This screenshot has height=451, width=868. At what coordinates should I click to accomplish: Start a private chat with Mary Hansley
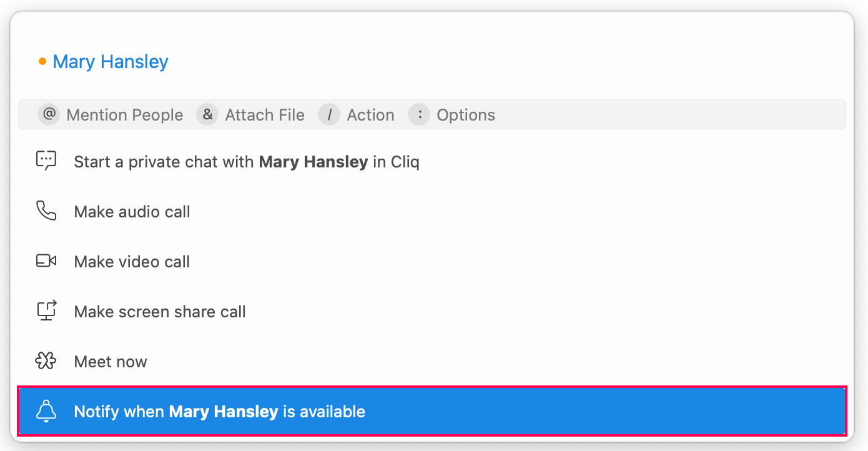[x=246, y=162]
